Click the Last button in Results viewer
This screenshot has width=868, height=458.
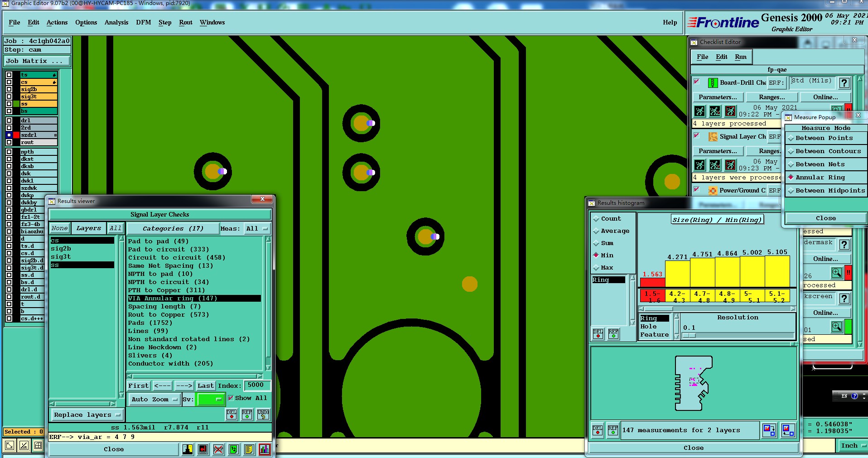click(205, 386)
